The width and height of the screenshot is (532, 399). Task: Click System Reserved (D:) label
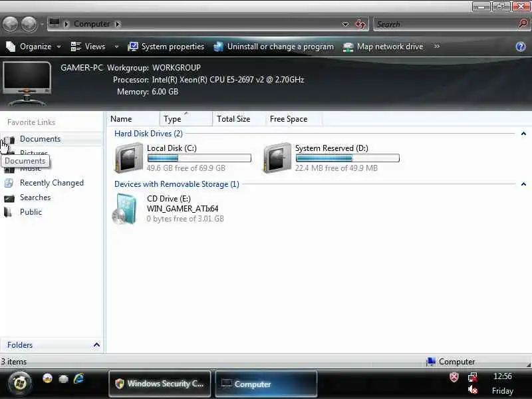[x=331, y=148]
